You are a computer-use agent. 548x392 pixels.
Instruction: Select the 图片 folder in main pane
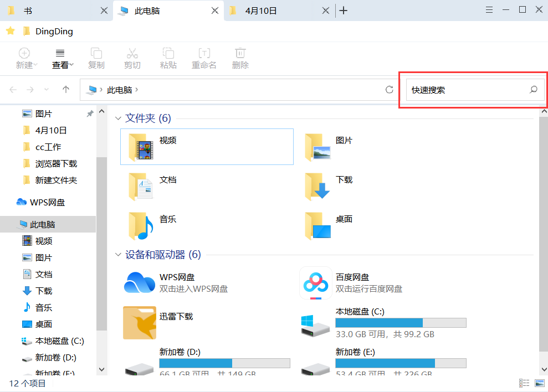(329, 147)
